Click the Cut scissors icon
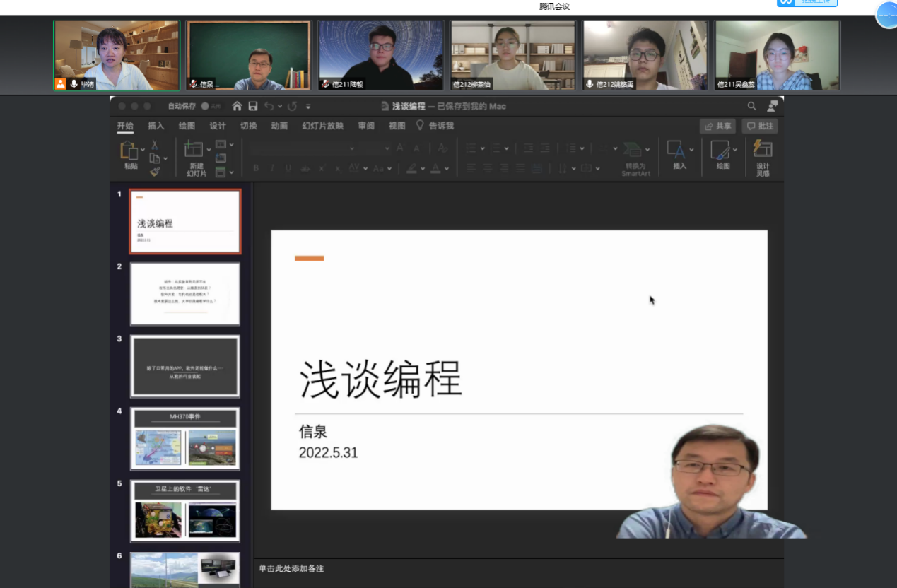 click(154, 145)
